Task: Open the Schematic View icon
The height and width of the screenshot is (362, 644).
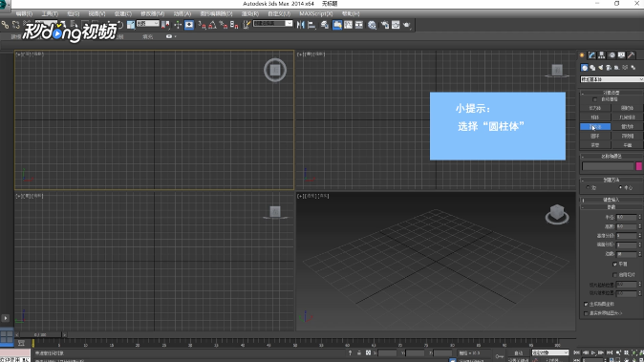Action: click(x=359, y=25)
